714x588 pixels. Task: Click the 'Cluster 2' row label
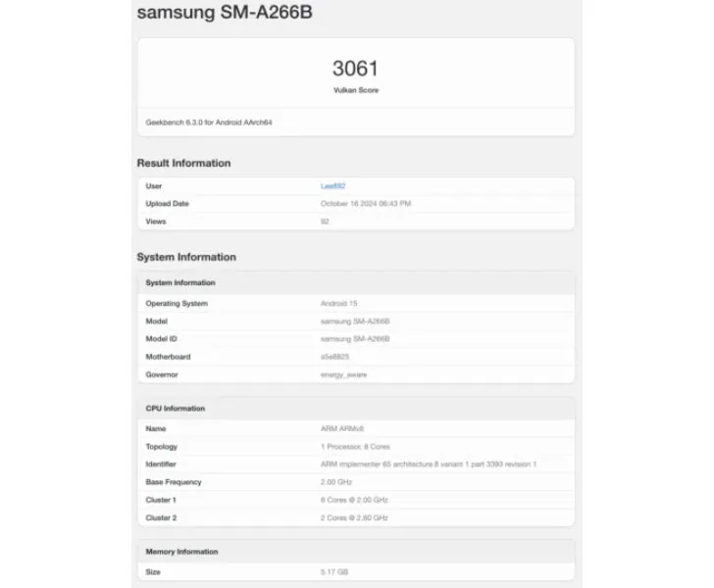(161, 517)
